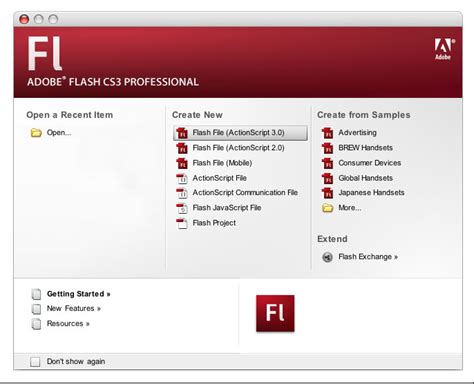Click the Flash Exchange round icon
Viewport: 474px width, 384px height.
[x=328, y=257]
